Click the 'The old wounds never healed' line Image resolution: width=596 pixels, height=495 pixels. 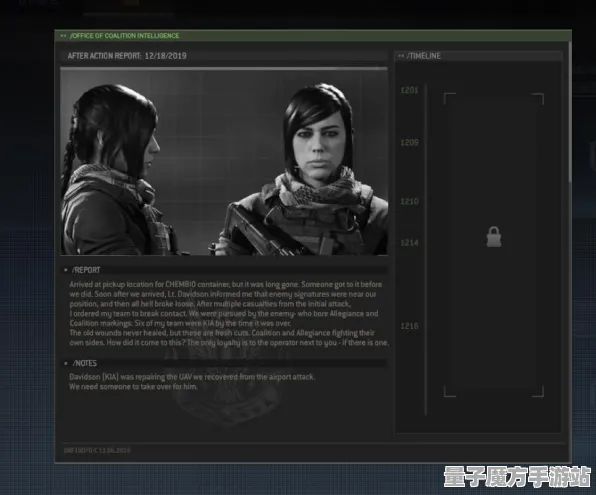pyautogui.click(x=222, y=333)
